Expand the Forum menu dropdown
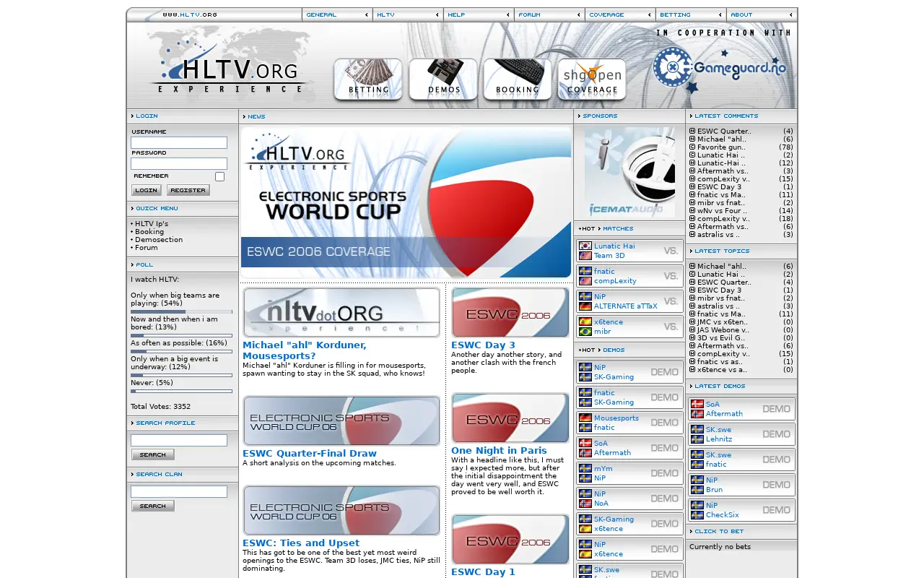Viewport: 924px width, 578px height. tap(549, 14)
